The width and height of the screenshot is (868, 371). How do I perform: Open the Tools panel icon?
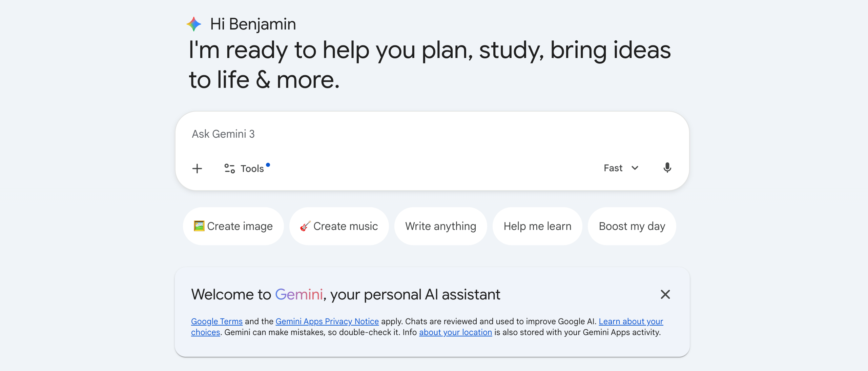(x=229, y=168)
